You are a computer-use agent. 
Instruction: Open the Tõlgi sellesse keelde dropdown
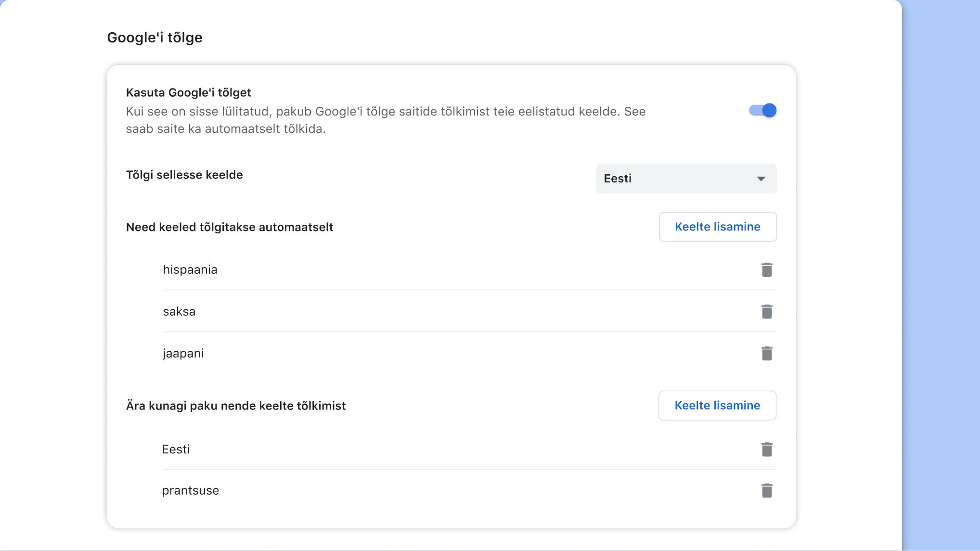[686, 179]
